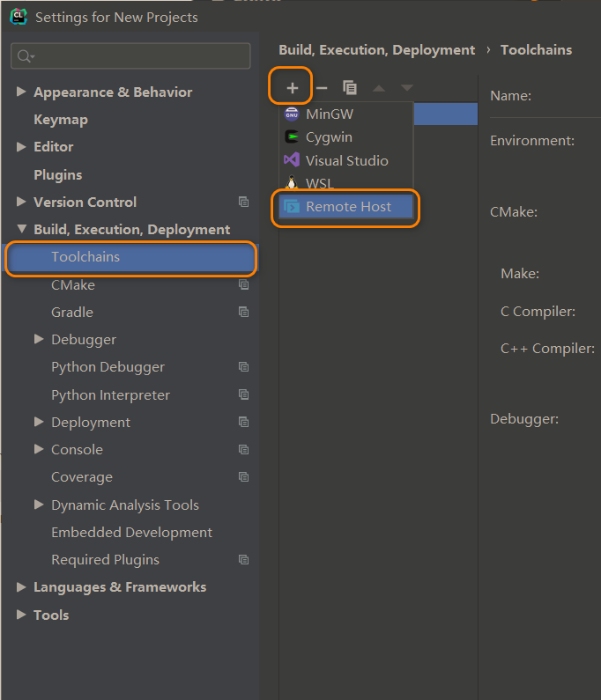601x700 pixels.
Task: Click the minus remove toolchain icon
Action: pos(322,88)
